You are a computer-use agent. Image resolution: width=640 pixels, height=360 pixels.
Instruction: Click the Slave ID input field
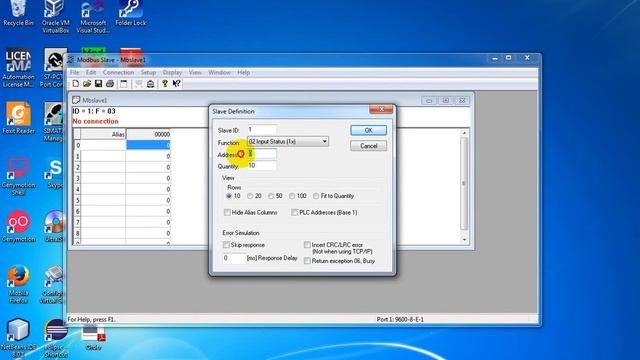(262, 130)
